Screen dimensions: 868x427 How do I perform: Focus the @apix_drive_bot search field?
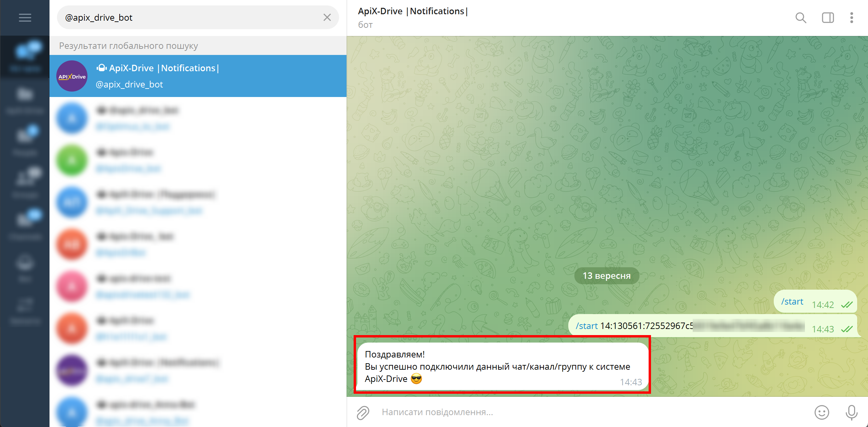(x=198, y=18)
